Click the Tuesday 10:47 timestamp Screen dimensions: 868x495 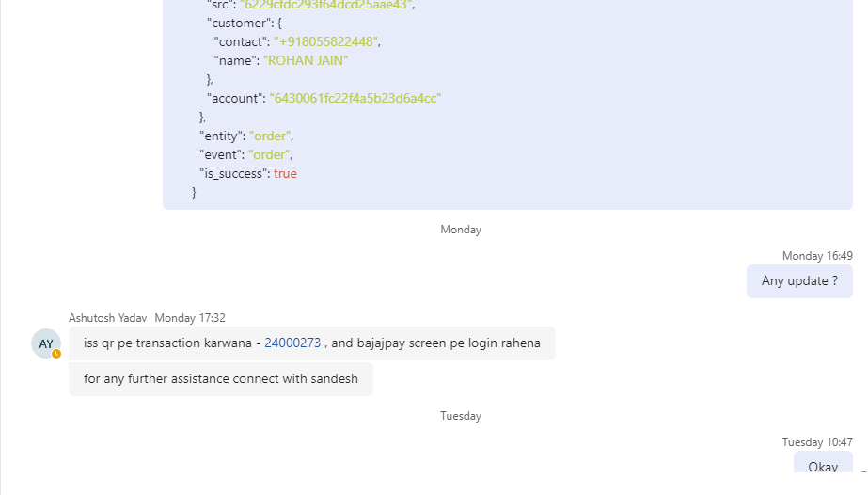tap(817, 442)
